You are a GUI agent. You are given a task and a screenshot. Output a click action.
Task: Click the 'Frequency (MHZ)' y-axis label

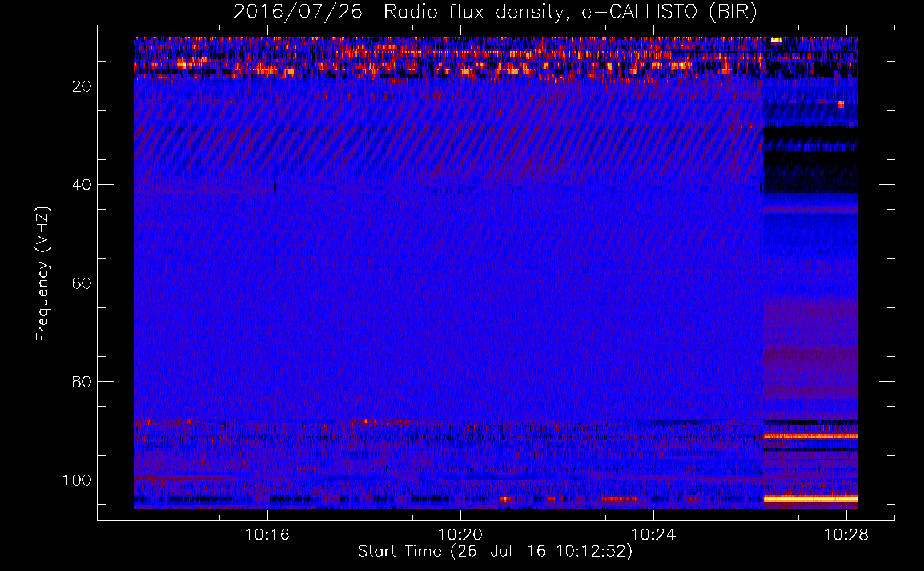pos(43,274)
